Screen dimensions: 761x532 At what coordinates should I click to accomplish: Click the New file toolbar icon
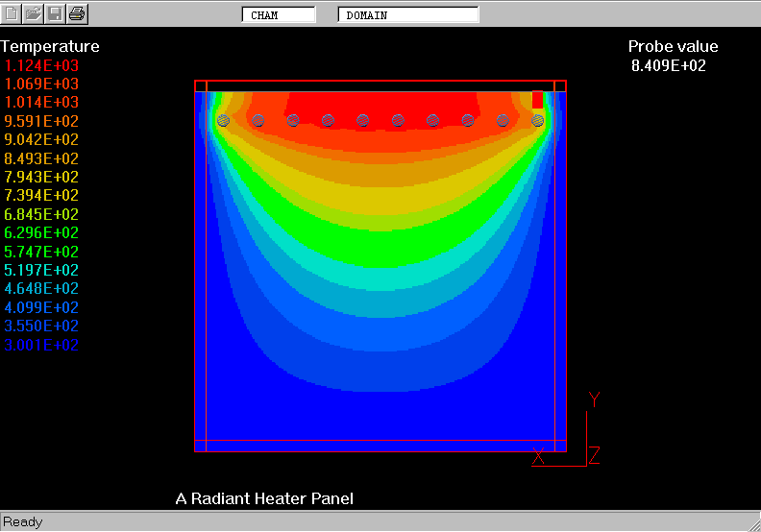click(x=12, y=13)
